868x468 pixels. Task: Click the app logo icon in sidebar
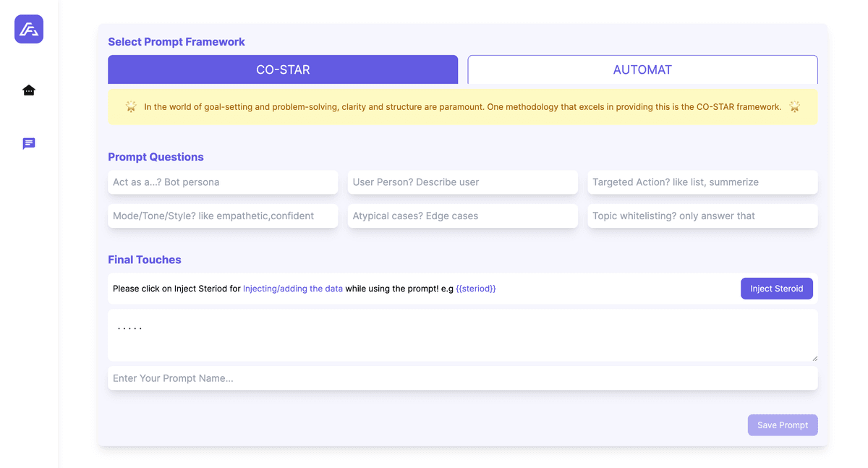[x=29, y=29]
